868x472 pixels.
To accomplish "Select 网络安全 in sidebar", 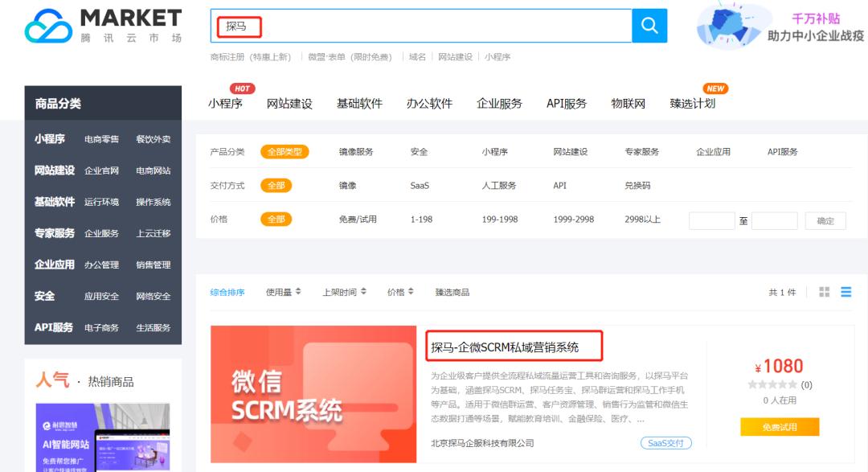I will point(154,297).
